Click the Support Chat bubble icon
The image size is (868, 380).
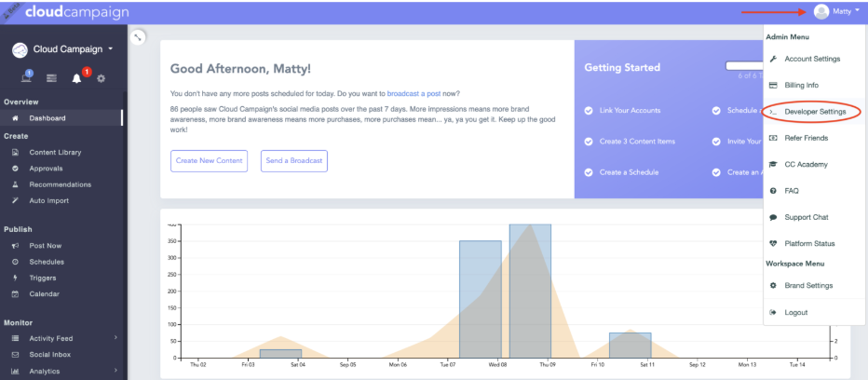(x=773, y=217)
